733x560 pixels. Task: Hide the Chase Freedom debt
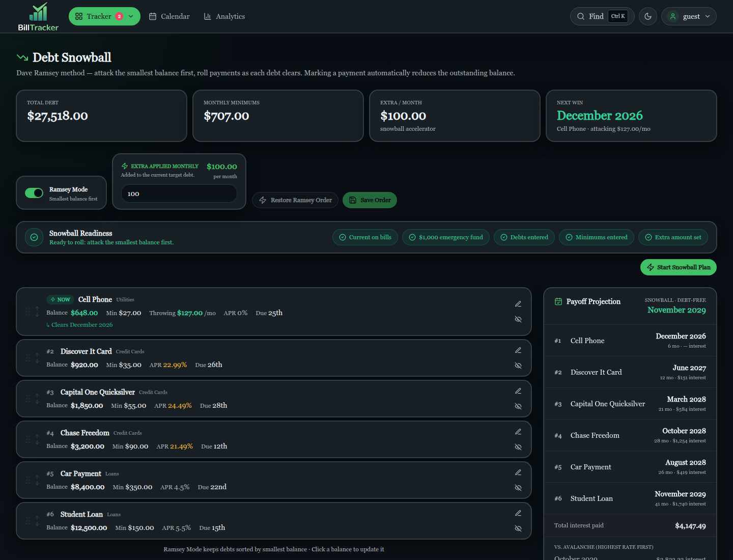point(518,447)
